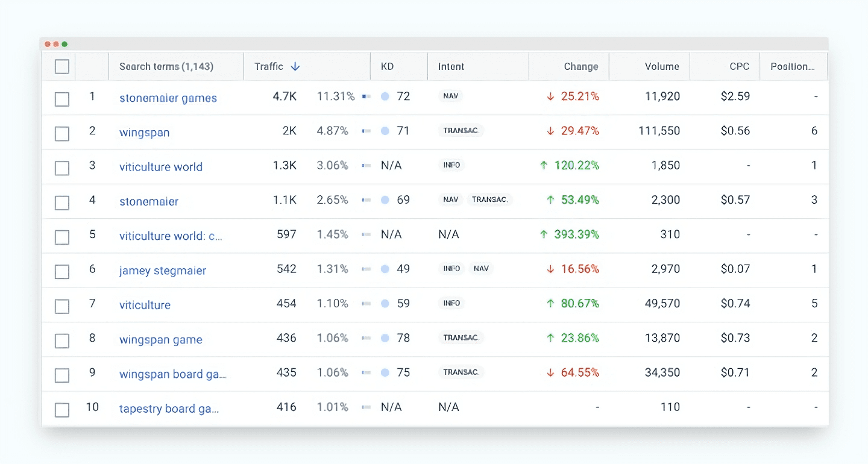Open the viticulture world keyword link
Viewport: 868px width, 464px height.
click(161, 167)
